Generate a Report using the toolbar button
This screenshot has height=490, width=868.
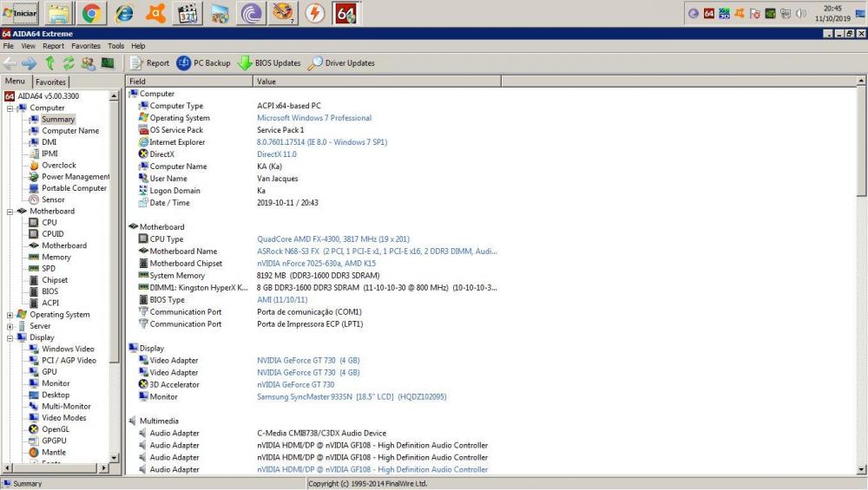pos(149,63)
